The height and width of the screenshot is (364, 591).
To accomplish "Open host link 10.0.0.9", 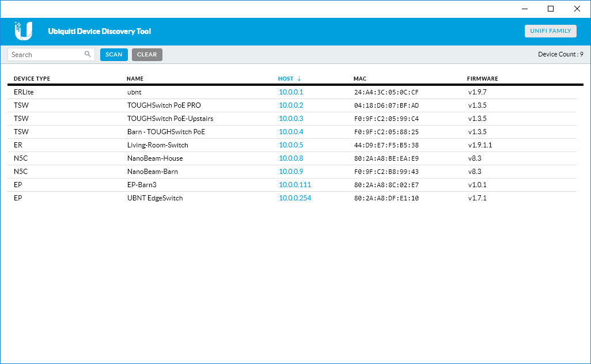I will tap(291, 172).
